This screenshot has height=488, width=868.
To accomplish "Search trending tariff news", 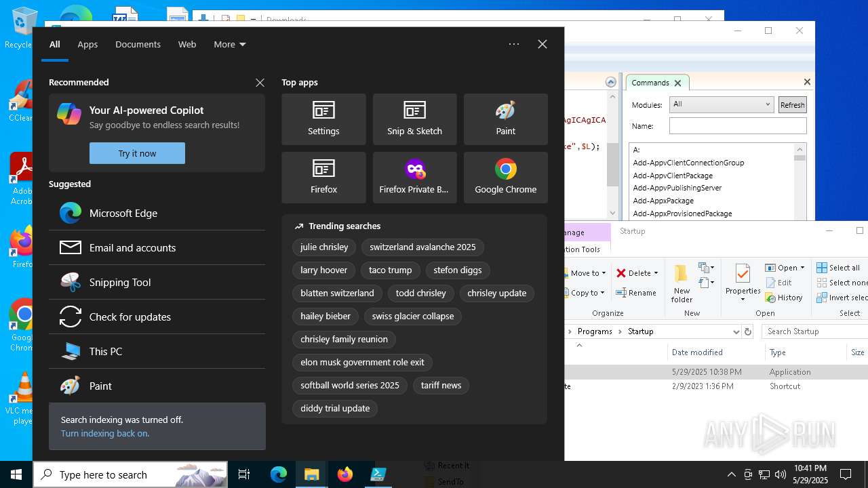I will point(441,385).
